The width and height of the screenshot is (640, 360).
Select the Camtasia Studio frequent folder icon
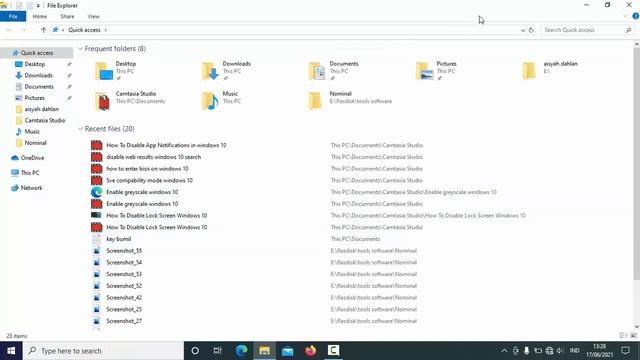click(103, 101)
